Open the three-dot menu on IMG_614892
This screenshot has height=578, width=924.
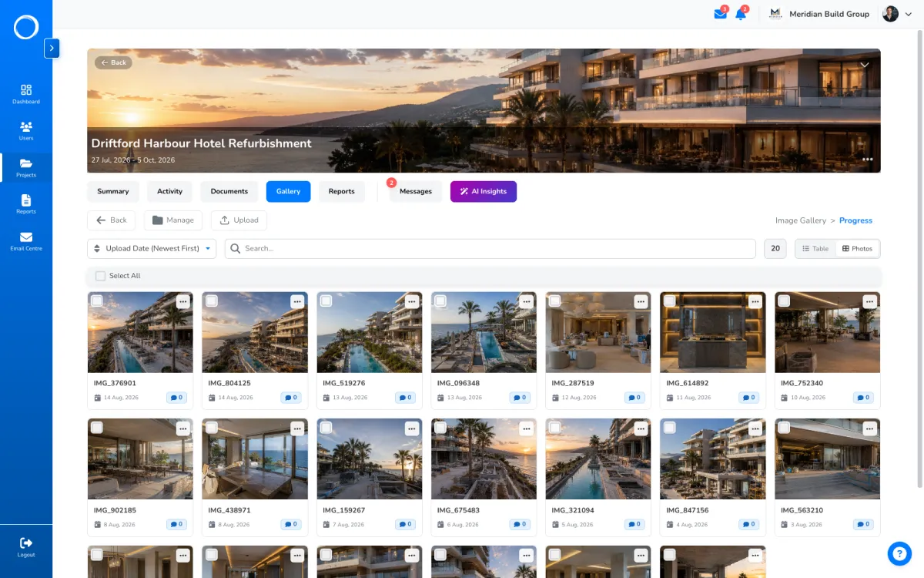point(755,301)
